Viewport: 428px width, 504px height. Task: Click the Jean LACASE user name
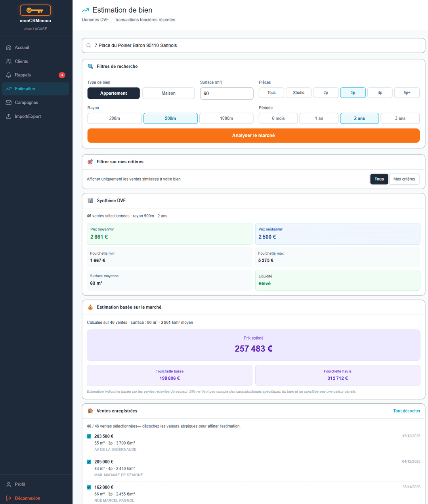(x=35, y=29)
